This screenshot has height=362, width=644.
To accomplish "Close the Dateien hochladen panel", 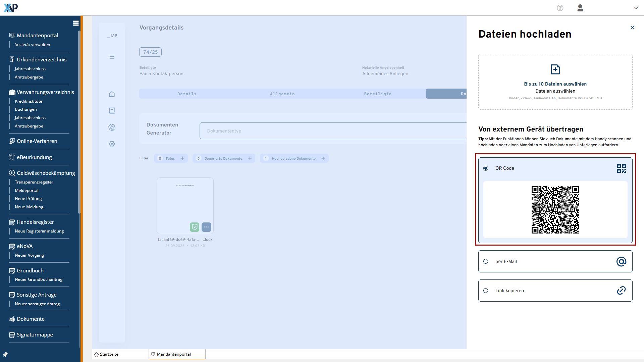I will [x=632, y=28].
